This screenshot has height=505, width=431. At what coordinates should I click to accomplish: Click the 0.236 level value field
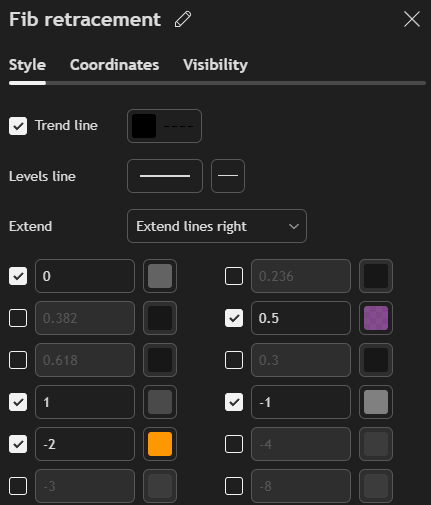click(x=301, y=276)
